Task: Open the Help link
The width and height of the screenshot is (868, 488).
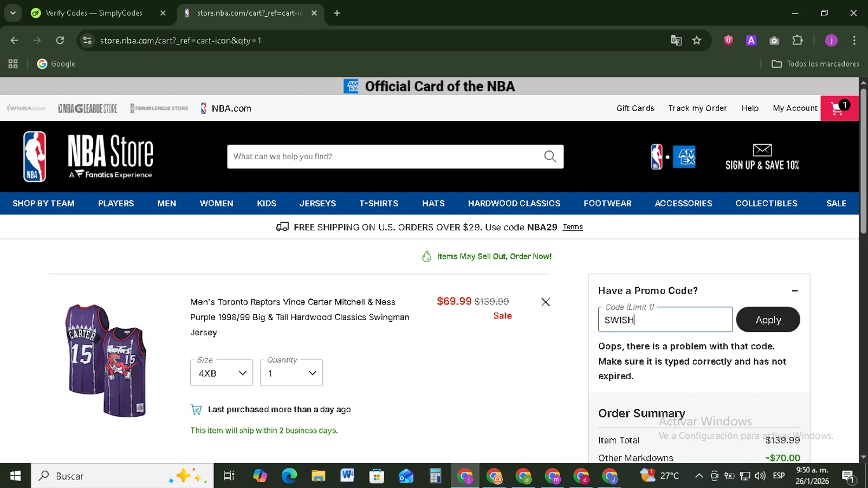Action: click(750, 108)
